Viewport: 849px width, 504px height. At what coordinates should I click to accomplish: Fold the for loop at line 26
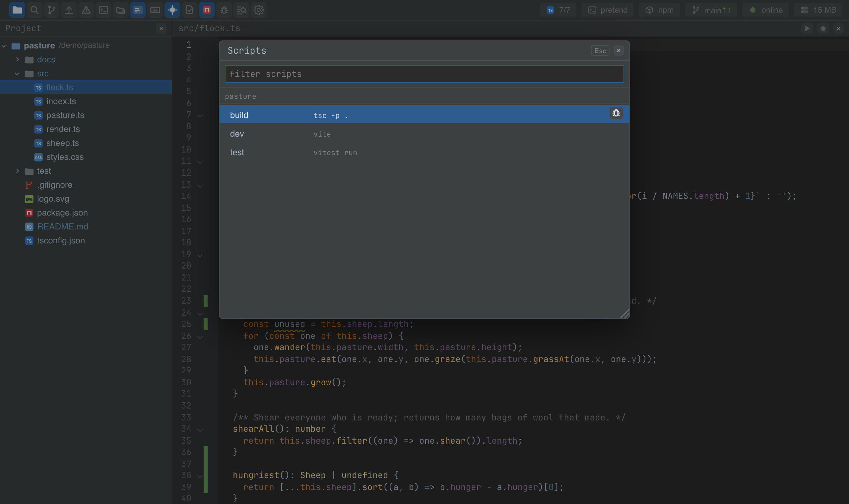point(200,337)
